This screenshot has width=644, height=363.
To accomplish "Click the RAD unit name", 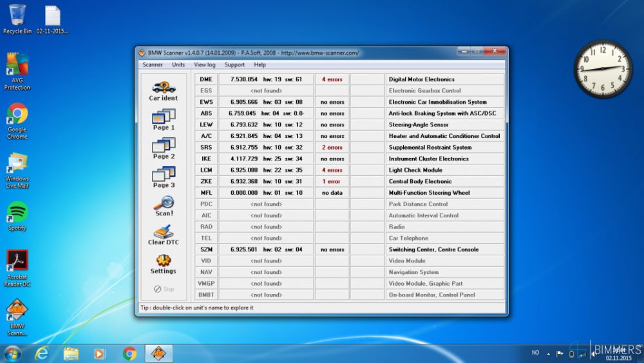I will 206,226.
